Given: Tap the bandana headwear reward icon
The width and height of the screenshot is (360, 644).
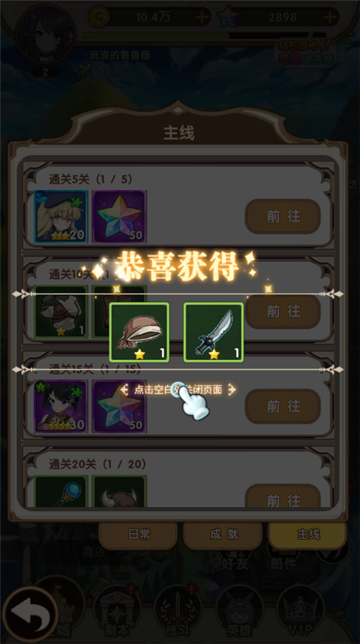Looking at the screenshot, I should (139, 333).
